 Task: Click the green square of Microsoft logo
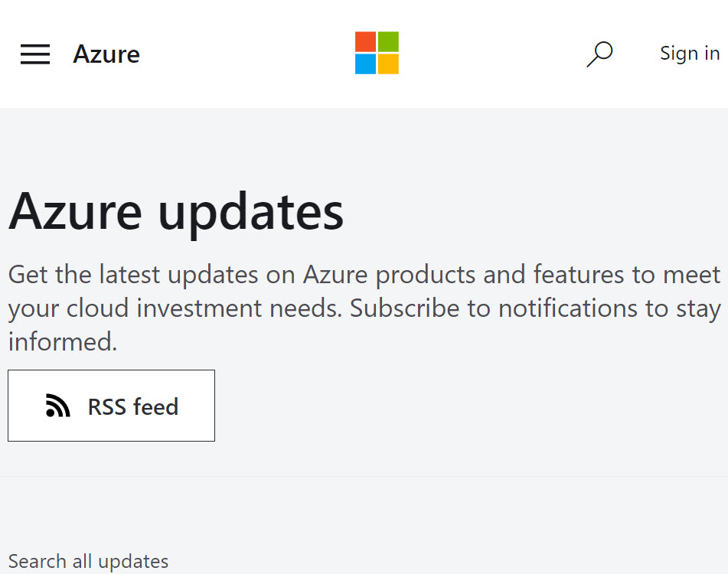coord(388,42)
